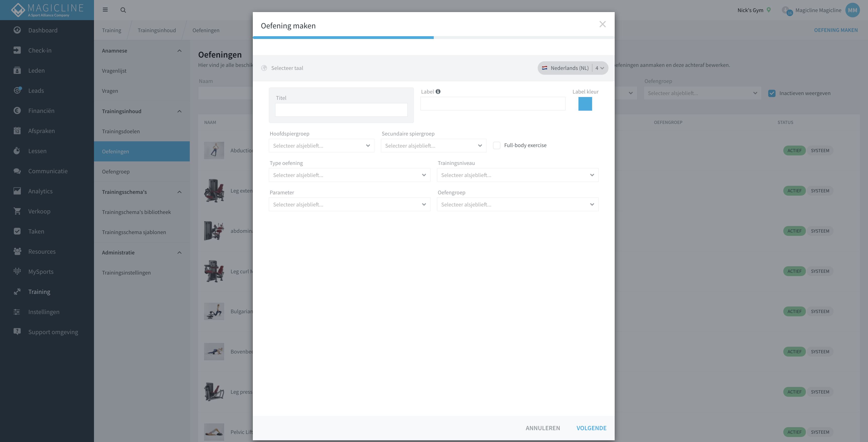868x442 pixels.
Task: Toggle the hamburger menu icon
Action: (x=105, y=10)
